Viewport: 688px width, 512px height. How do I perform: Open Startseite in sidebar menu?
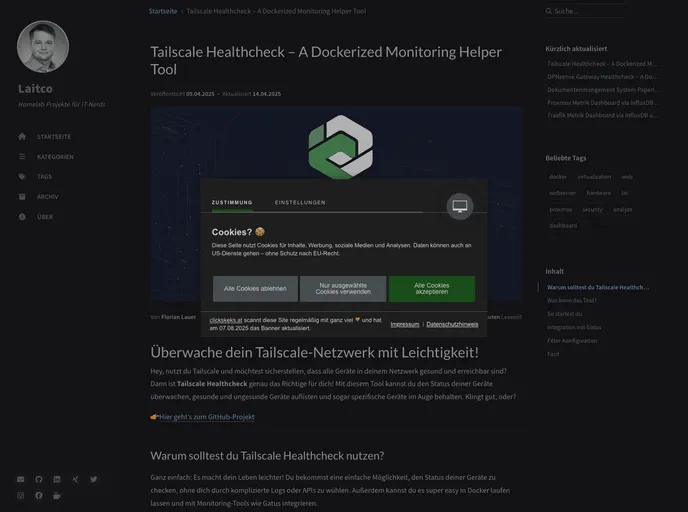click(54, 137)
